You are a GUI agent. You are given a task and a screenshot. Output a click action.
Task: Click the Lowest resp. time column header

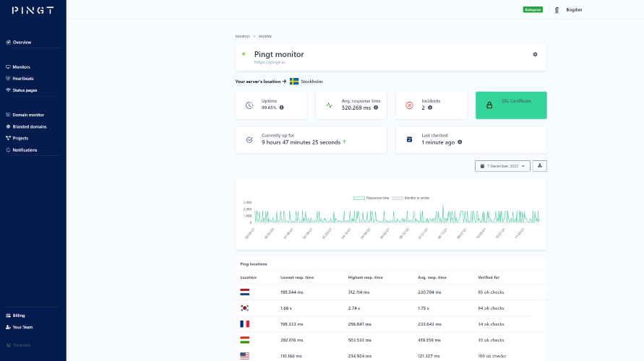pyautogui.click(x=297, y=277)
